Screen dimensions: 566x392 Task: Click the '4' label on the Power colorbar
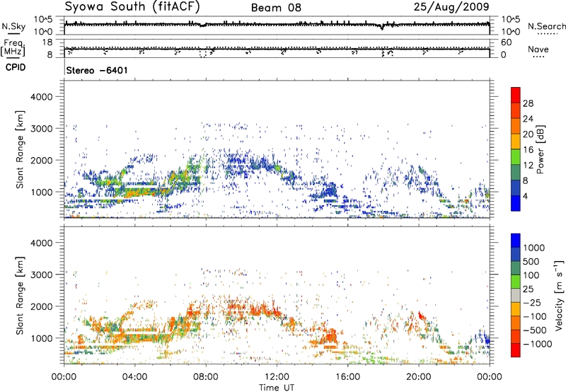pyautogui.click(x=525, y=196)
